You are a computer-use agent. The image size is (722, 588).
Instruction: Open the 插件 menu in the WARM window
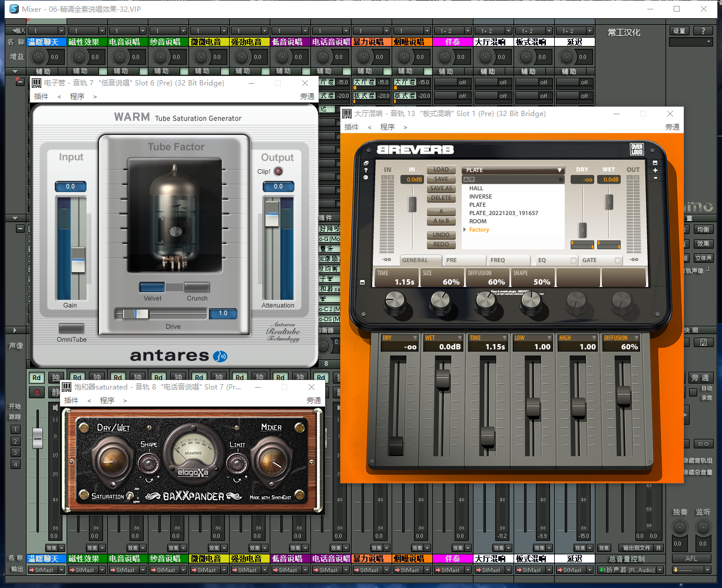tap(41, 97)
